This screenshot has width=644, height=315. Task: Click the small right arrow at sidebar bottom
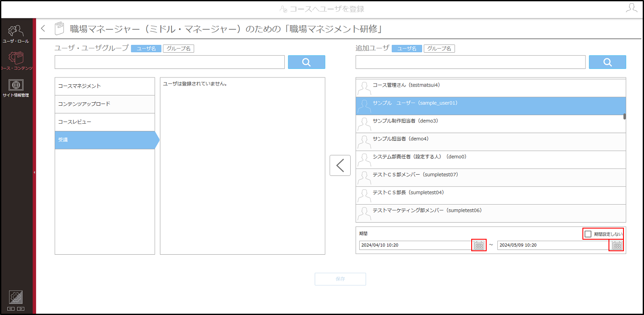21,309
